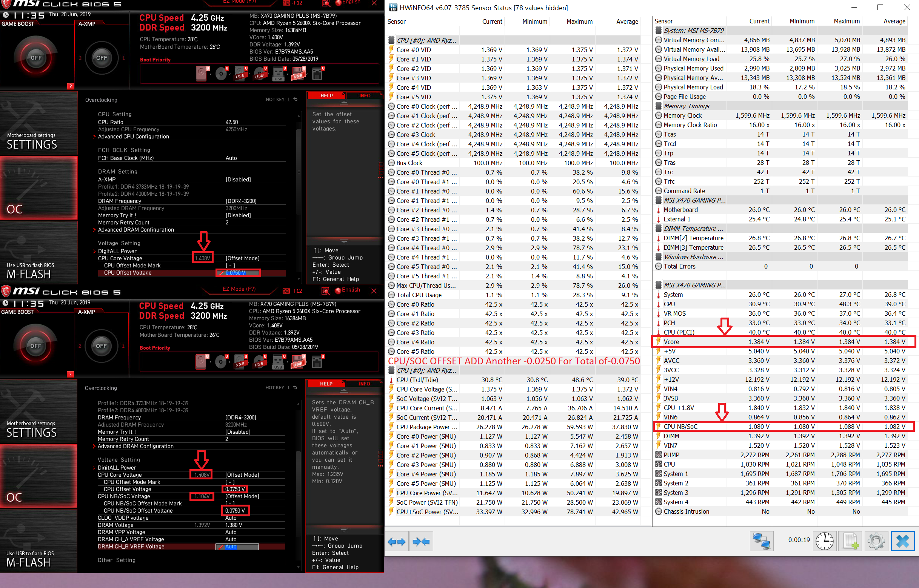The image size is (919, 588).
Task: Open HWiNFO sensor settings gear
Action: [876, 541]
